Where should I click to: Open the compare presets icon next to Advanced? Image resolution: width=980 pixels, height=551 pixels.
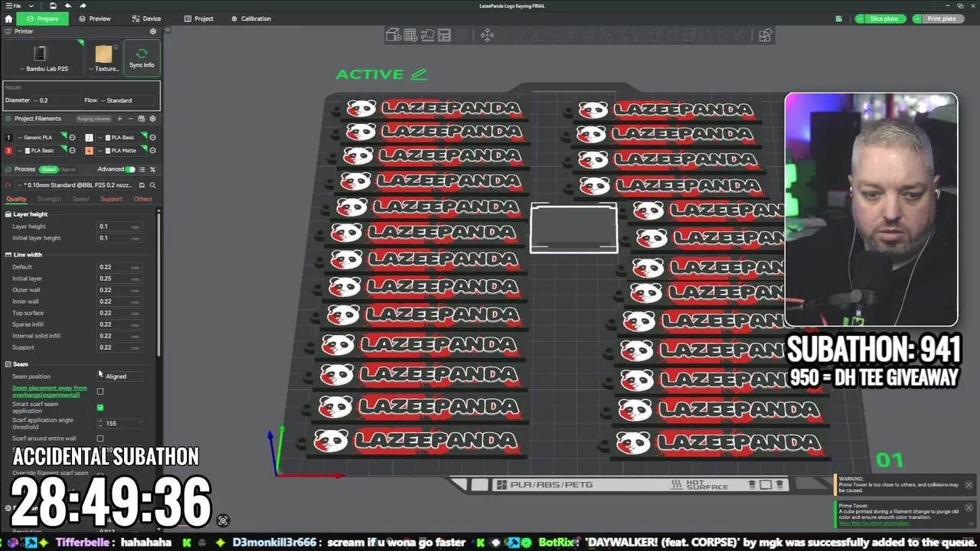152,169
